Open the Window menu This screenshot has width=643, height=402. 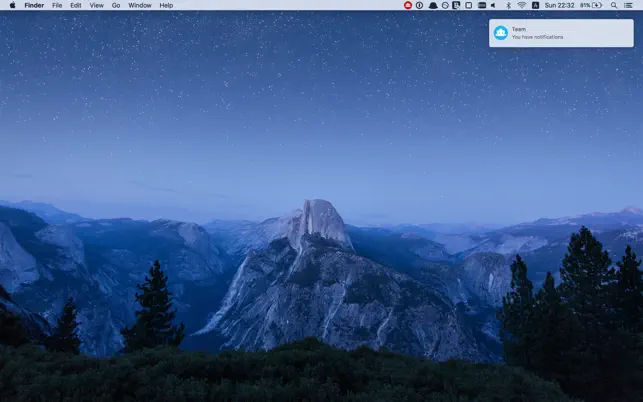[140, 5]
